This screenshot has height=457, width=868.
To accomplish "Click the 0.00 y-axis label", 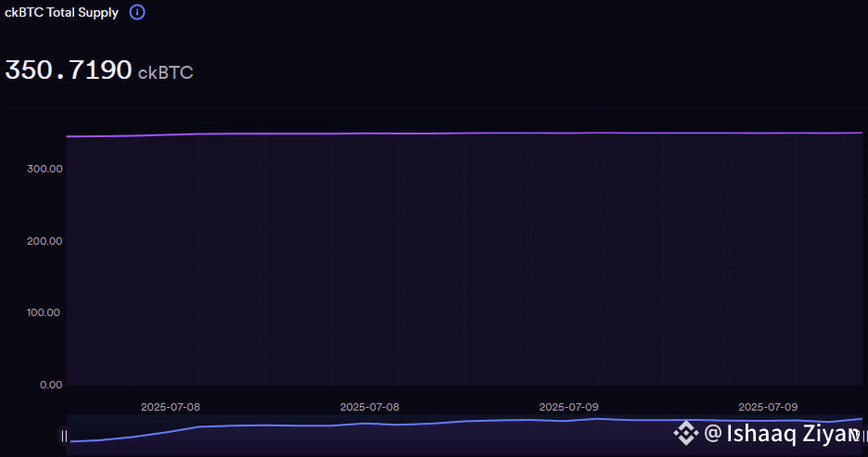I will [51, 385].
